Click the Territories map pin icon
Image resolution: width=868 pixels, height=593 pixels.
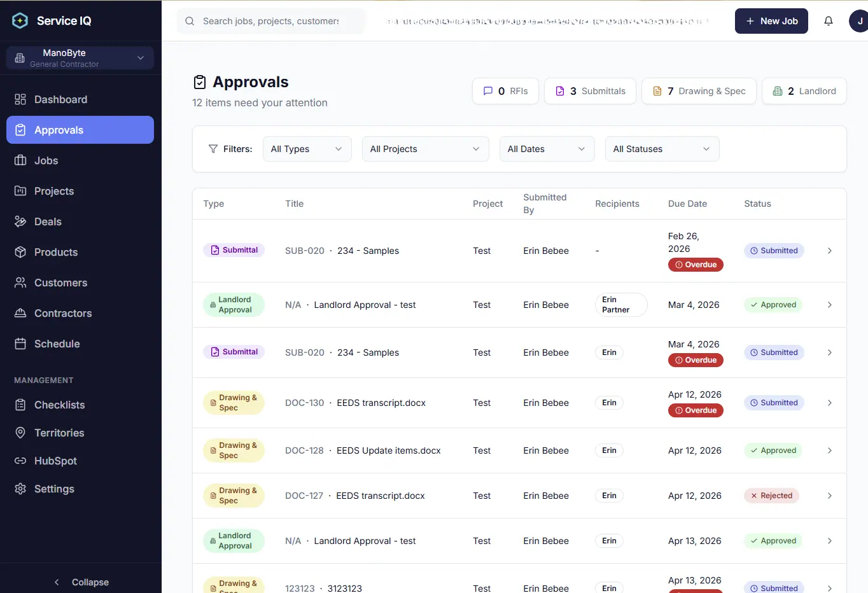coord(20,433)
